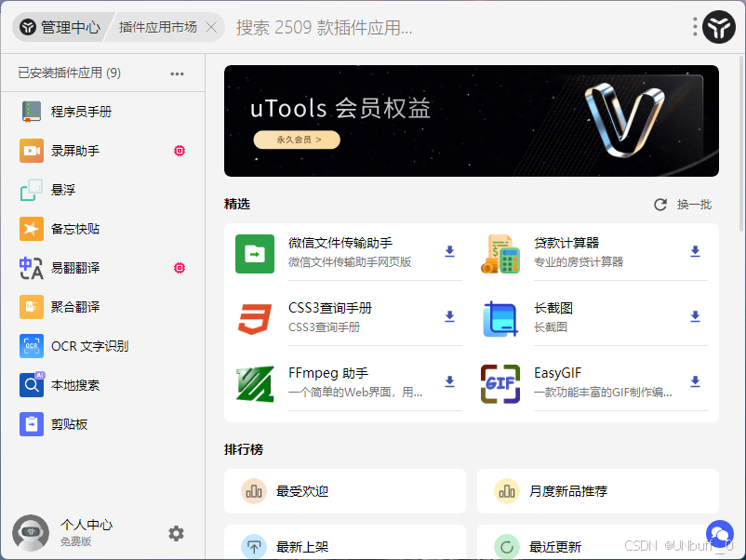Click the 已安装插件应用 (9) header
This screenshot has height=560, width=746.
point(70,73)
